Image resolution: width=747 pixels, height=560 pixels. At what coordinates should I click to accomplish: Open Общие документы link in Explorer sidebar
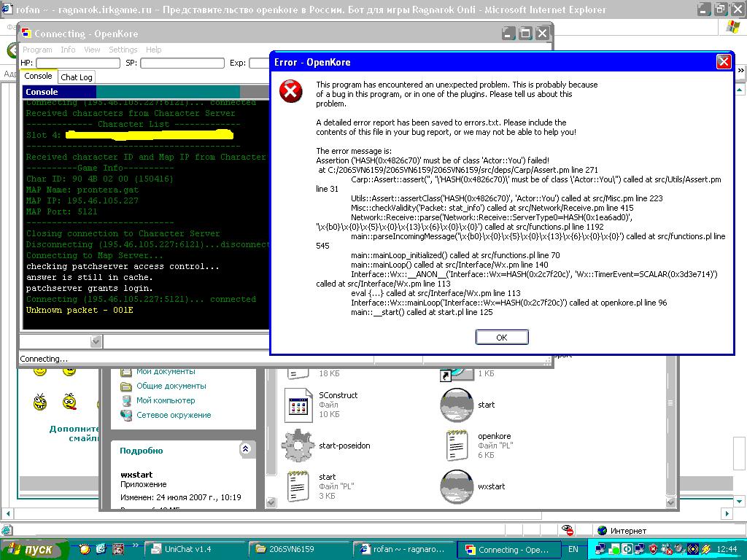click(x=171, y=386)
